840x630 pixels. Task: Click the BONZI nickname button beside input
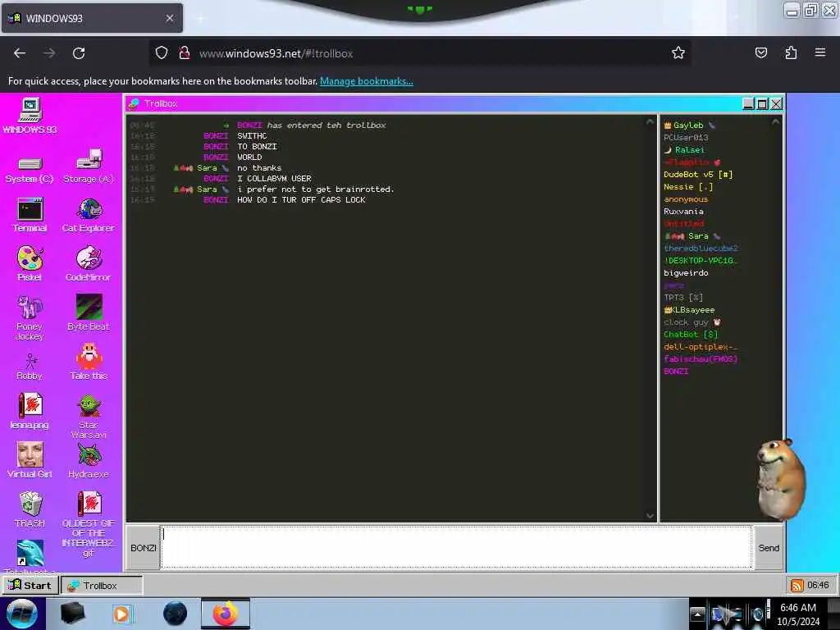coord(143,547)
